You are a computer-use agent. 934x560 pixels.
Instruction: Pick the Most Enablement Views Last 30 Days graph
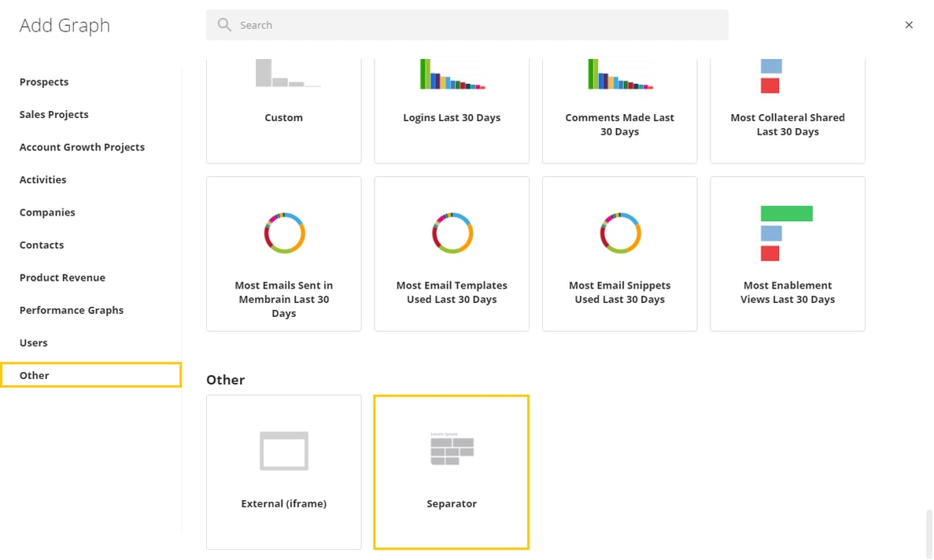tap(787, 252)
